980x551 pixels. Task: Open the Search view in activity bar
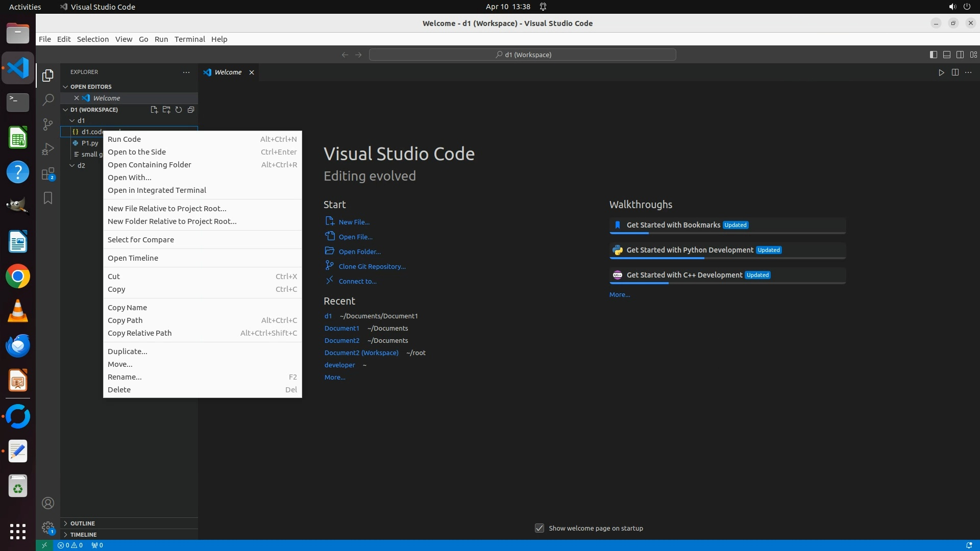click(48, 99)
